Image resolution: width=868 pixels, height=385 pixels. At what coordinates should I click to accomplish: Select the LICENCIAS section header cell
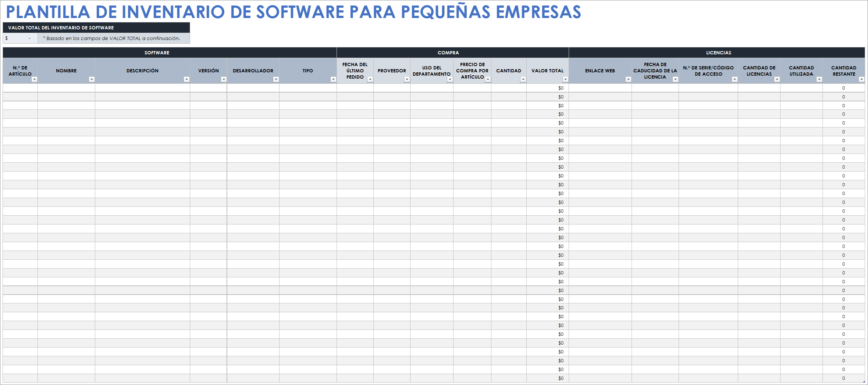click(717, 53)
